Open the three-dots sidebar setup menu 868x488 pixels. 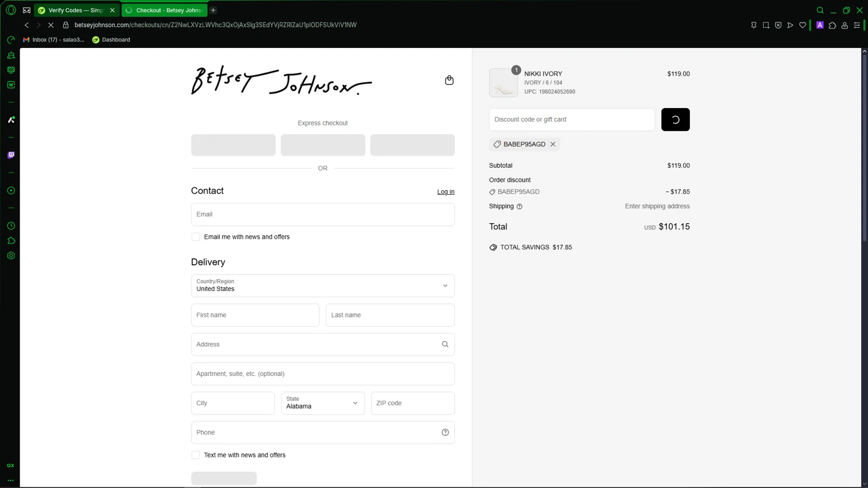click(x=10, y=480)
